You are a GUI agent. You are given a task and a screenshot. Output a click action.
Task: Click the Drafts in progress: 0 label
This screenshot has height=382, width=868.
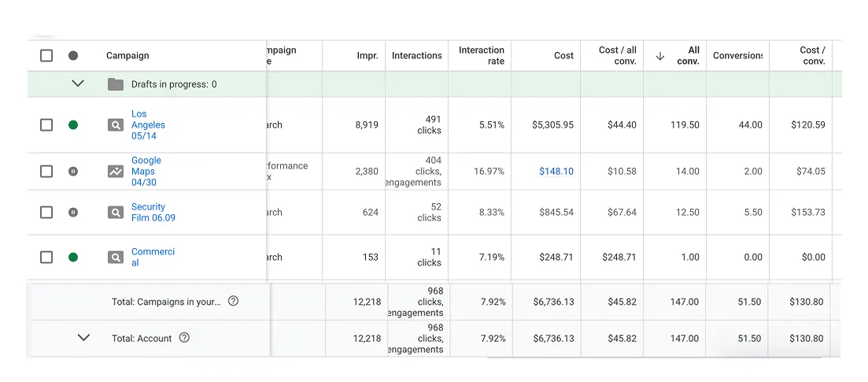tap(174, 85)
